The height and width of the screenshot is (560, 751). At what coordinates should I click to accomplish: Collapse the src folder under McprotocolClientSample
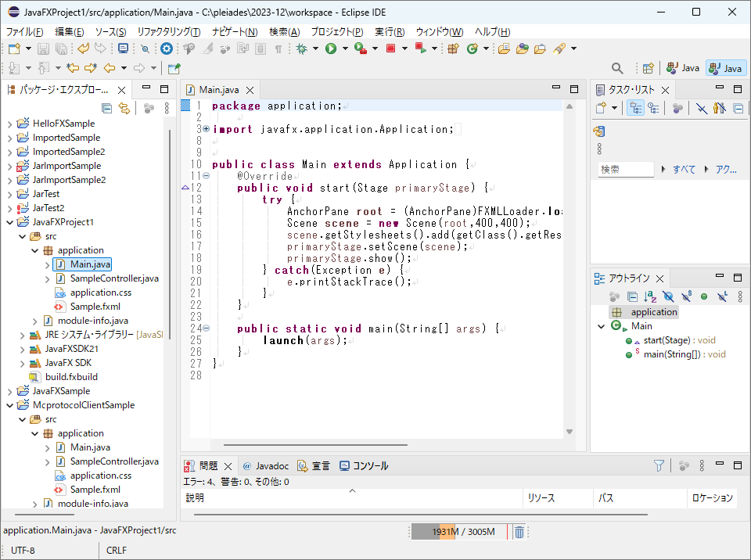(x=22, y=418)
